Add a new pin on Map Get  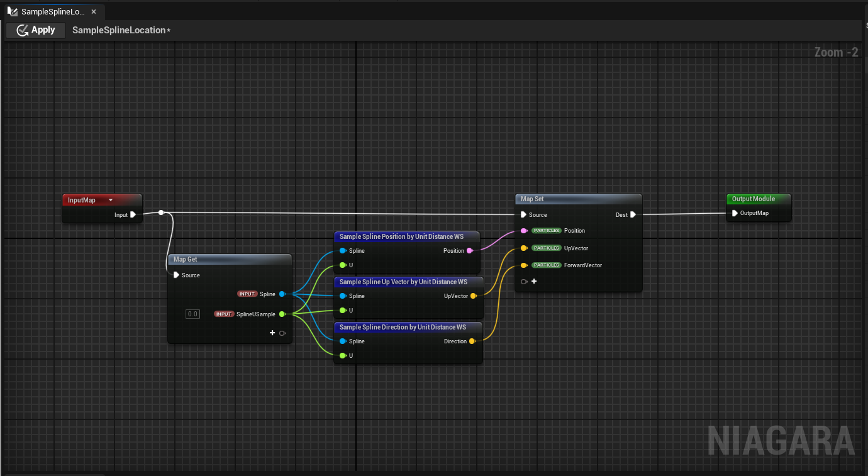272,333
